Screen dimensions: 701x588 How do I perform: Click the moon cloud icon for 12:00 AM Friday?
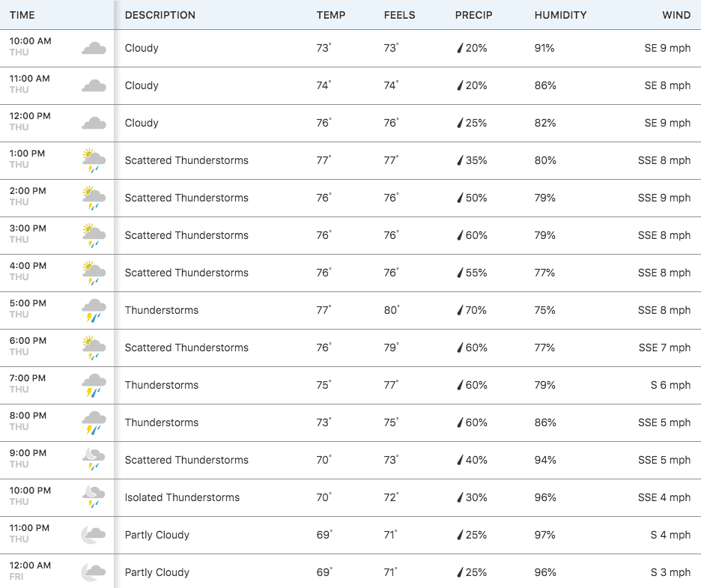point(94,572)
